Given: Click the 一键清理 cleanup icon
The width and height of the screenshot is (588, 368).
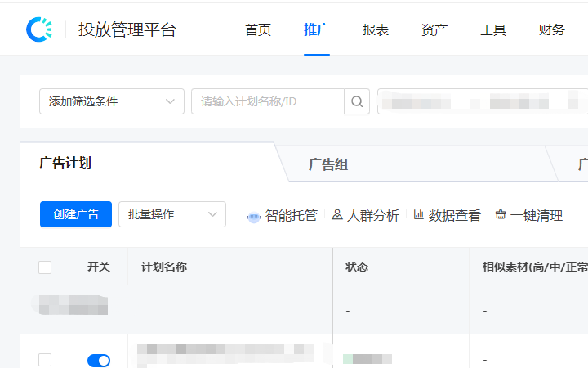Looking at the screenshot, I should click(501, 215).
